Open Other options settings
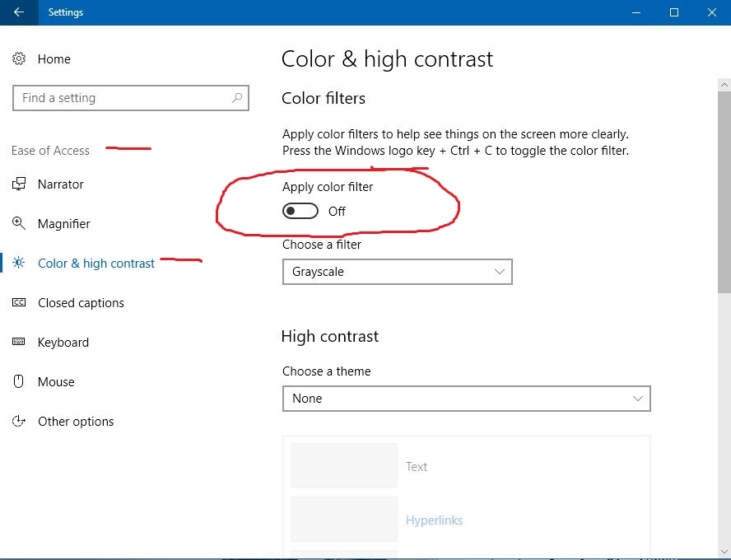The height and width of the screenshot is (560, 731). pos(76,421)
